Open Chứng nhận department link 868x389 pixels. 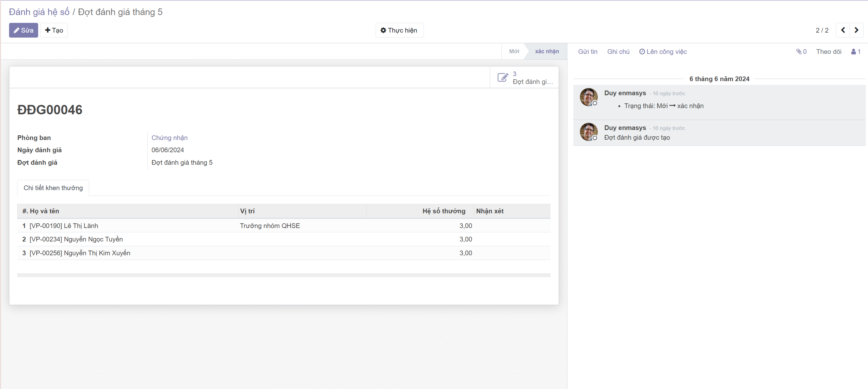[169, 137]
